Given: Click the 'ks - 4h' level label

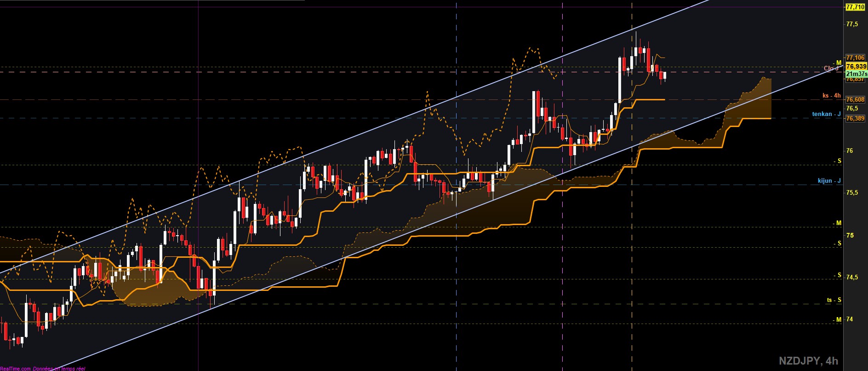Looking at the screenshot, I should point(832,96).
